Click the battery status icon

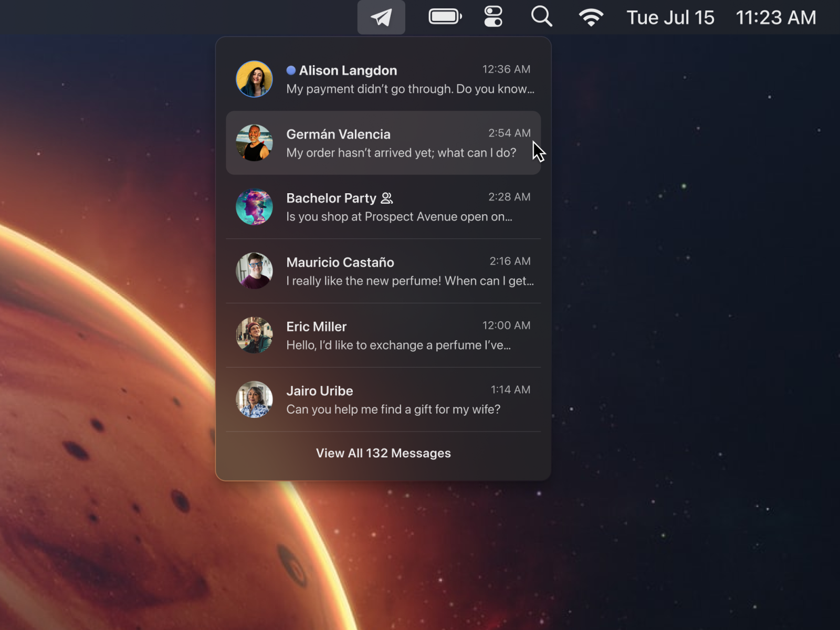[x=444, y=17]
